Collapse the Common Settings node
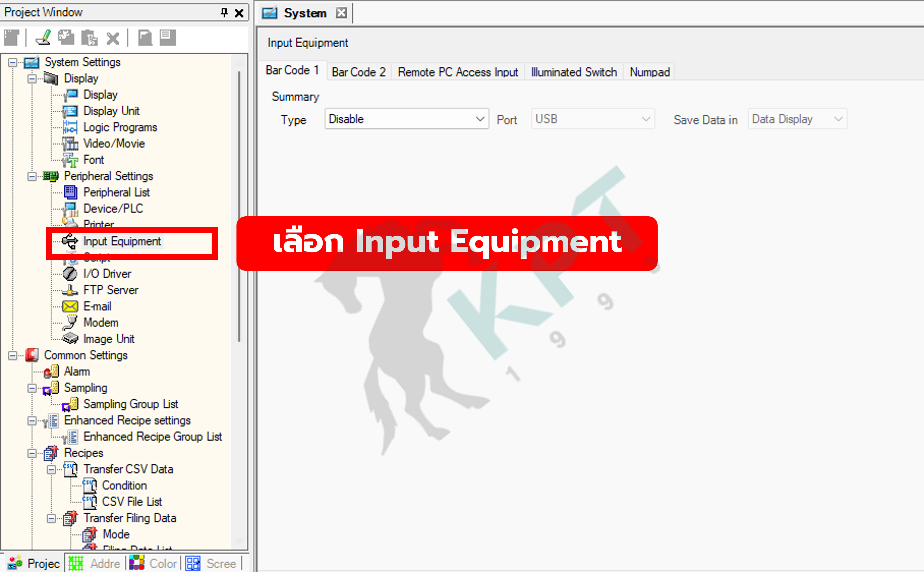This screenshot has height=572, width=924. pos(13,356)
